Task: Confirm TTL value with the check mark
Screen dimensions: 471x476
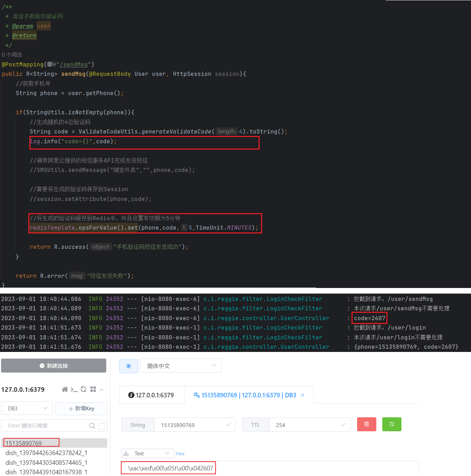Action: pos(343,425)
